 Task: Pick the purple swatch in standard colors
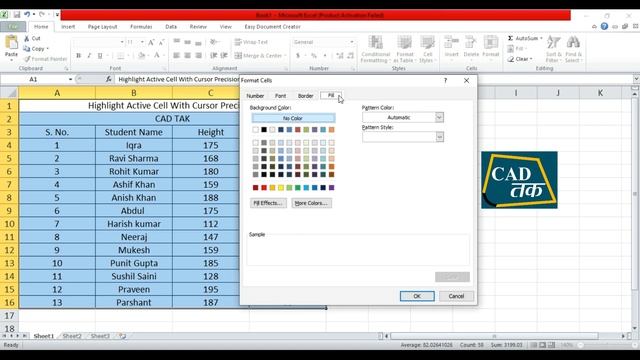[x=331, y=188]
